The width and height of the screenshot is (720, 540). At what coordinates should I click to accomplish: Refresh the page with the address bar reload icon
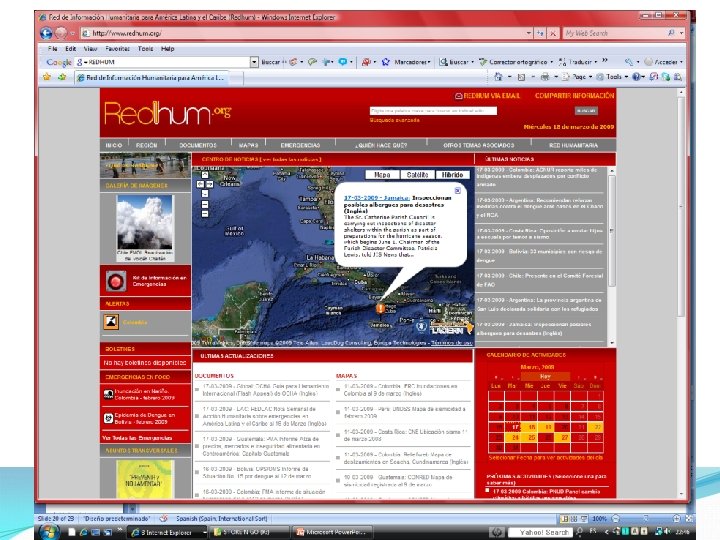[540, 33]
